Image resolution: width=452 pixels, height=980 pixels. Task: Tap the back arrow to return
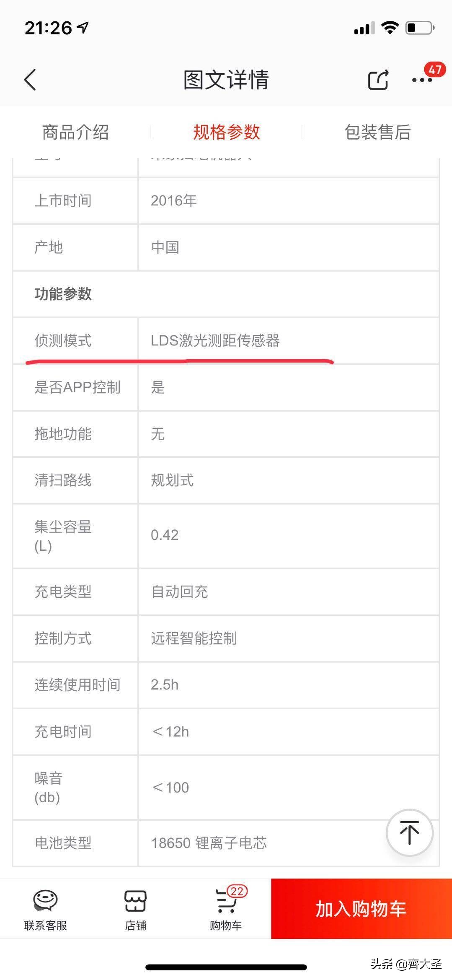(x=29, y=80)
